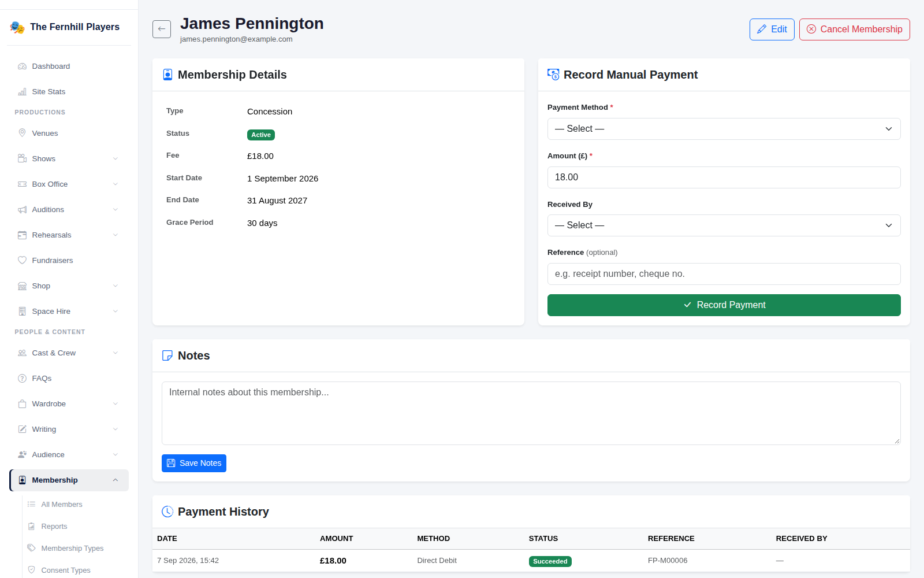924x578 pixels.
Task: Collapse the Membership submenu chevron
Action: click(115, 480)
